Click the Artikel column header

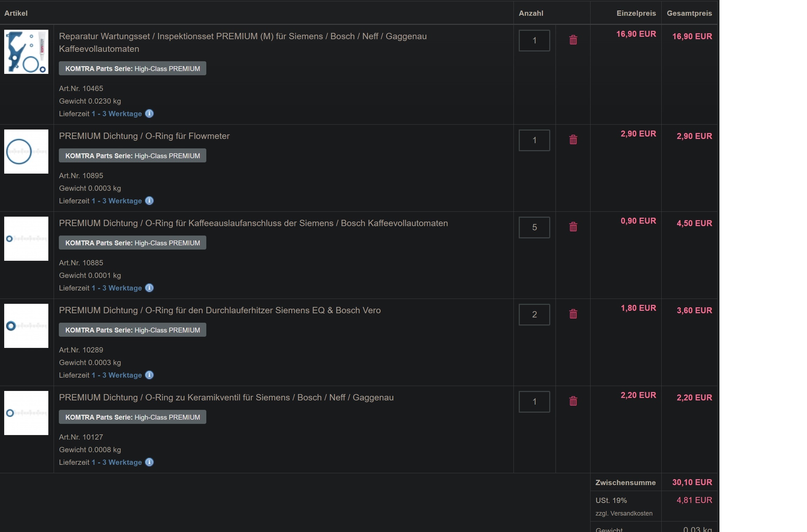point(16,13)
